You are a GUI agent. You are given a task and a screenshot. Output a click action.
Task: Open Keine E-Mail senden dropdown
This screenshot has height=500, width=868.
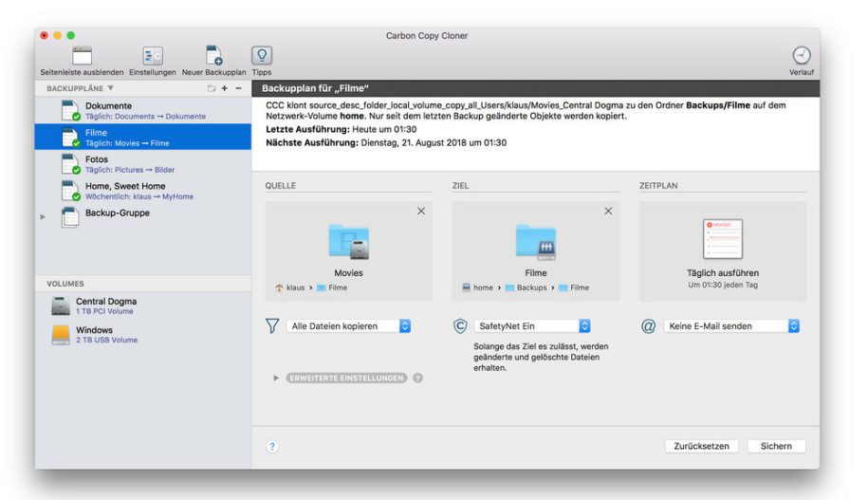[x=731, y=326]
